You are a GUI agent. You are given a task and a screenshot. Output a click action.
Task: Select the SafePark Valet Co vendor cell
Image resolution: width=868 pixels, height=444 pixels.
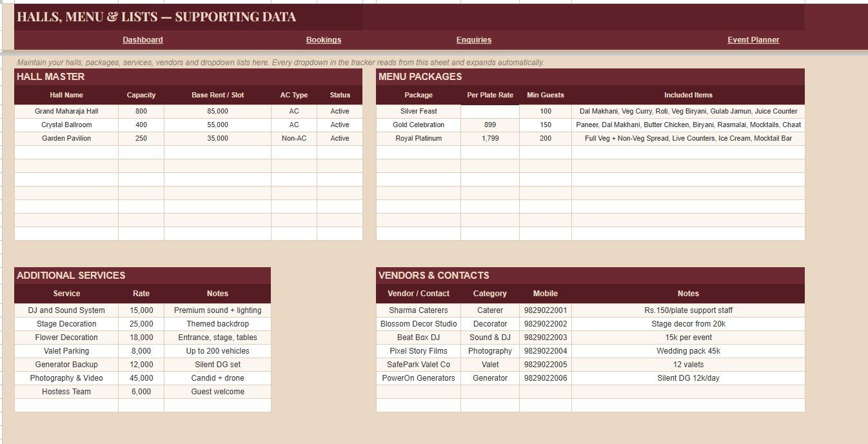pos(419,365)
